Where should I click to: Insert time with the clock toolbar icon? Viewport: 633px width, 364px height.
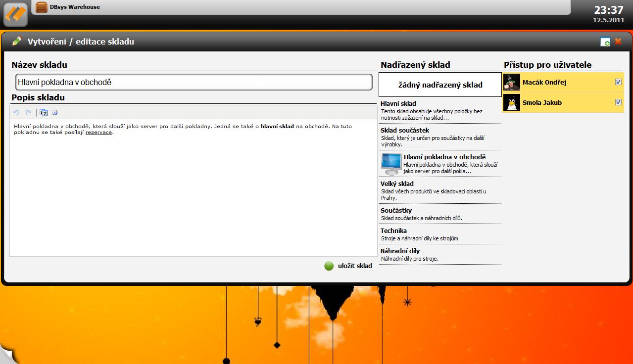point(54,112)
